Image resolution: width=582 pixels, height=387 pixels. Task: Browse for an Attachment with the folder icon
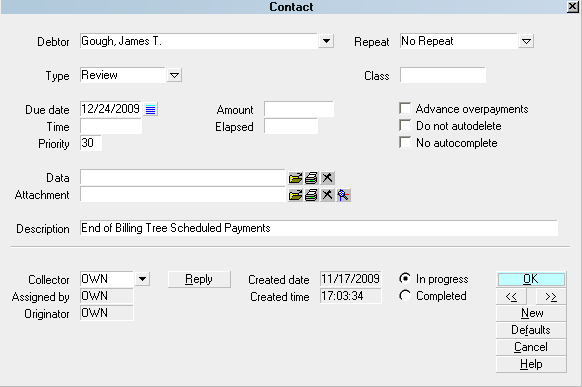click(x=295, y=195)
